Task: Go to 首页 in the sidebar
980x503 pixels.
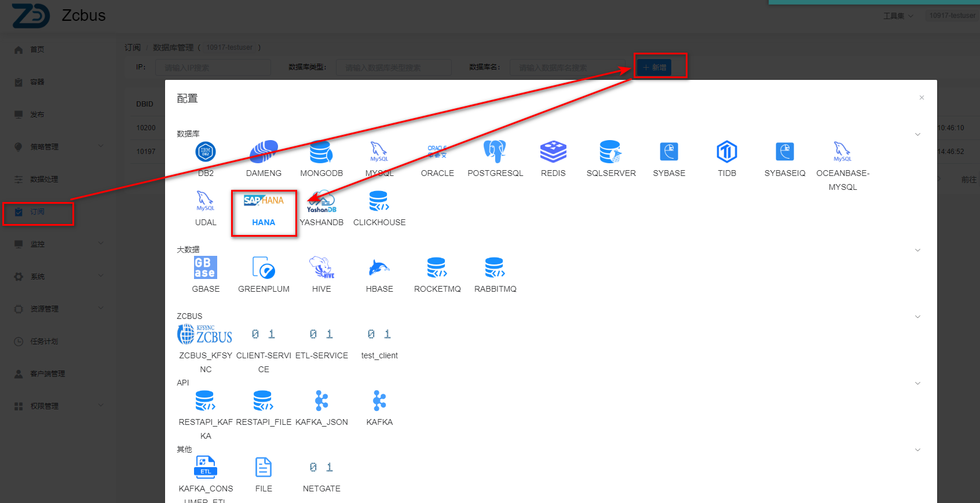Action: click(37, 50)
